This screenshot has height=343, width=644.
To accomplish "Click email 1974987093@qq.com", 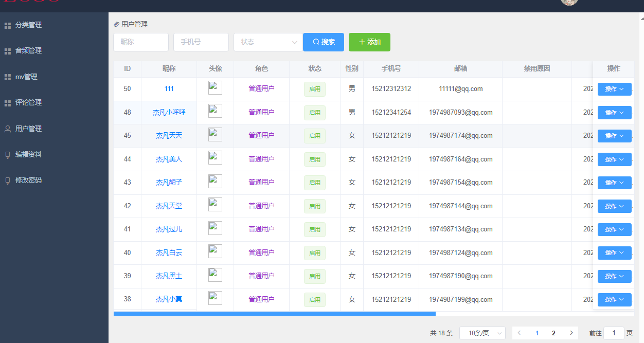I will point(461,112).
